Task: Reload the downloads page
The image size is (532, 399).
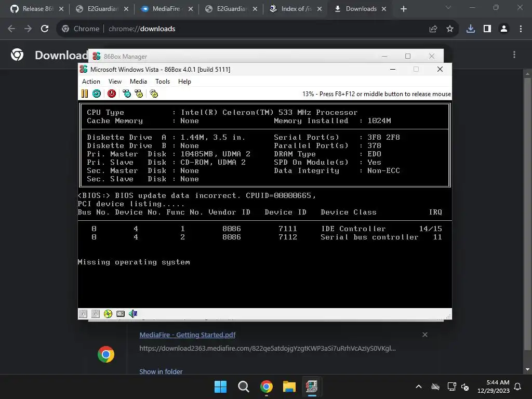Action: [45, 29]
